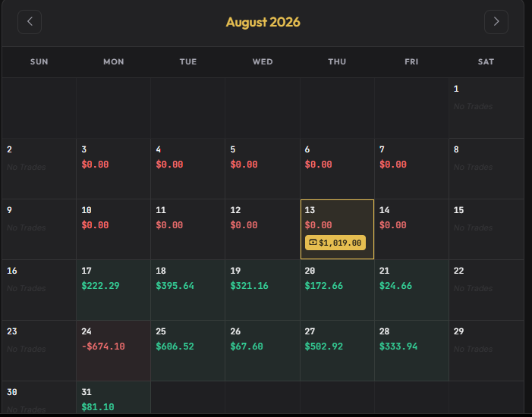The image size is (532, 417).
Task: Click the $0.00 value on August 13
Action: (318, 225)
